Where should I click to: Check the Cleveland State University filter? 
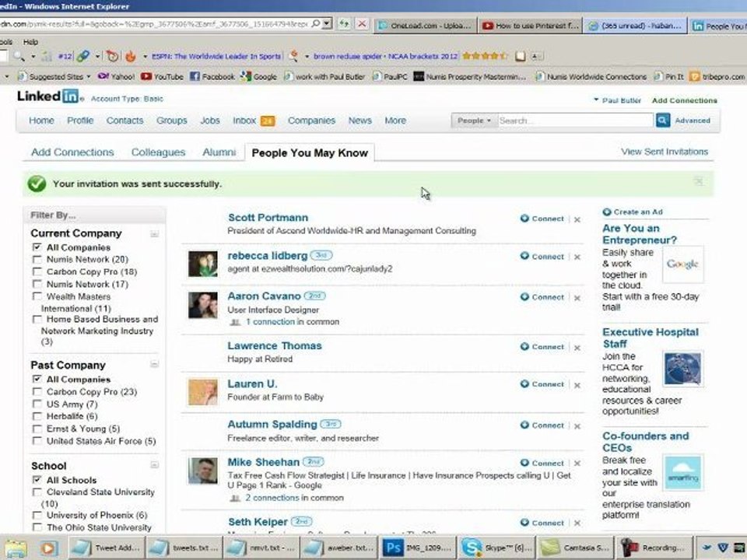coord(37,492)
